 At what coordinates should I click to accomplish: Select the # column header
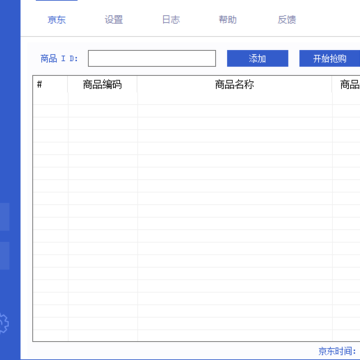(x=50, y=84)
